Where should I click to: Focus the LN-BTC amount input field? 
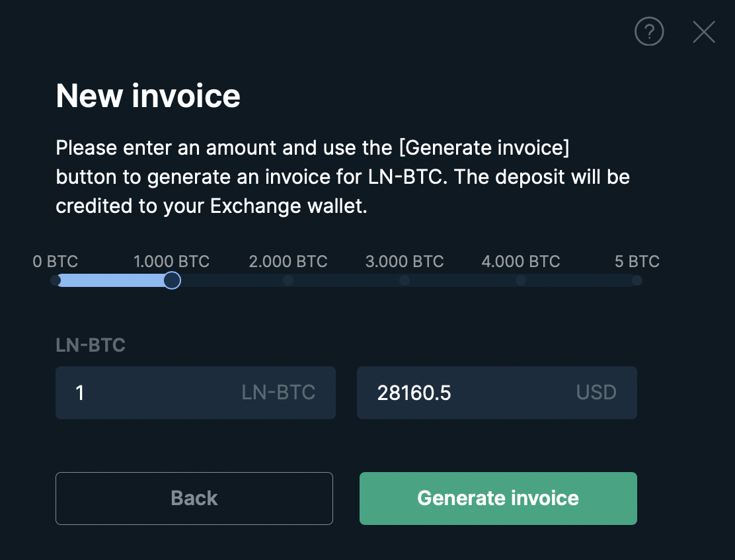[x=196, y=393]
